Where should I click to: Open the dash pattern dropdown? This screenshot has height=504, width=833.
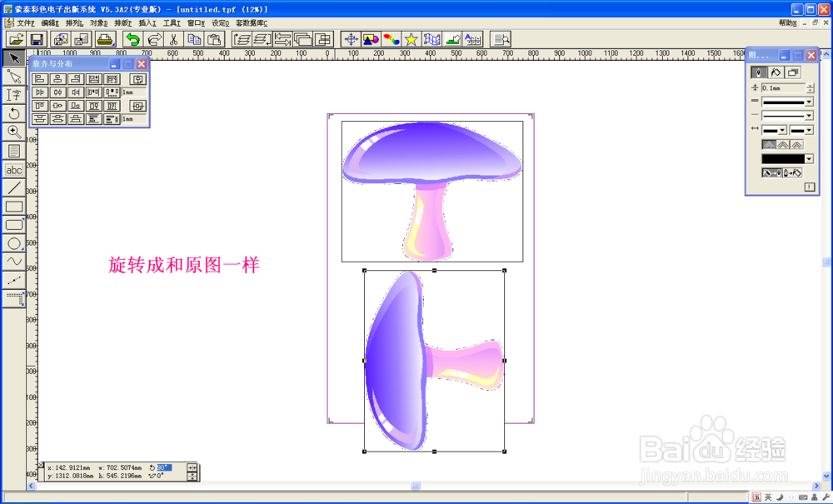click(x=809, y=116)
